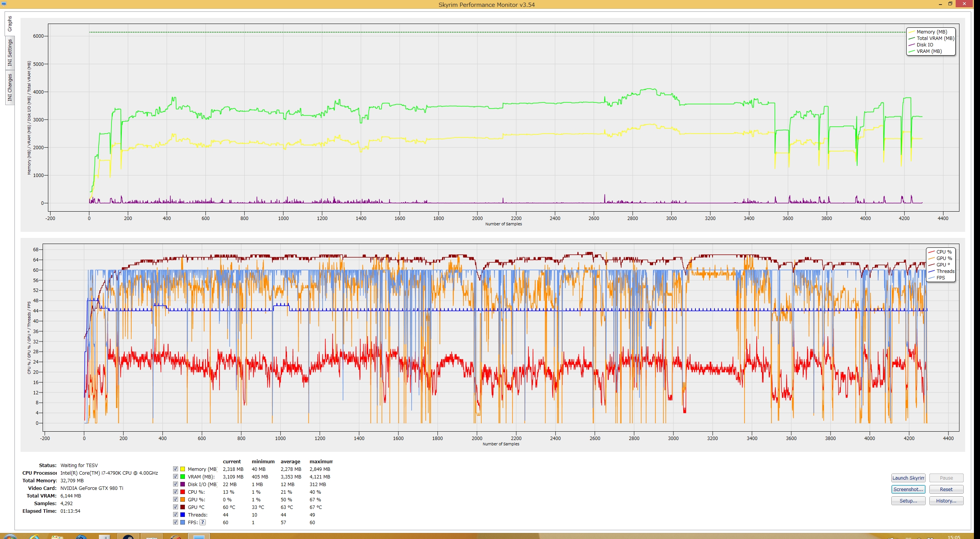The image size is (980, 539).
Task: Click the maximum Disk I/O value '312 MB'
Action: tap(318, 484)
